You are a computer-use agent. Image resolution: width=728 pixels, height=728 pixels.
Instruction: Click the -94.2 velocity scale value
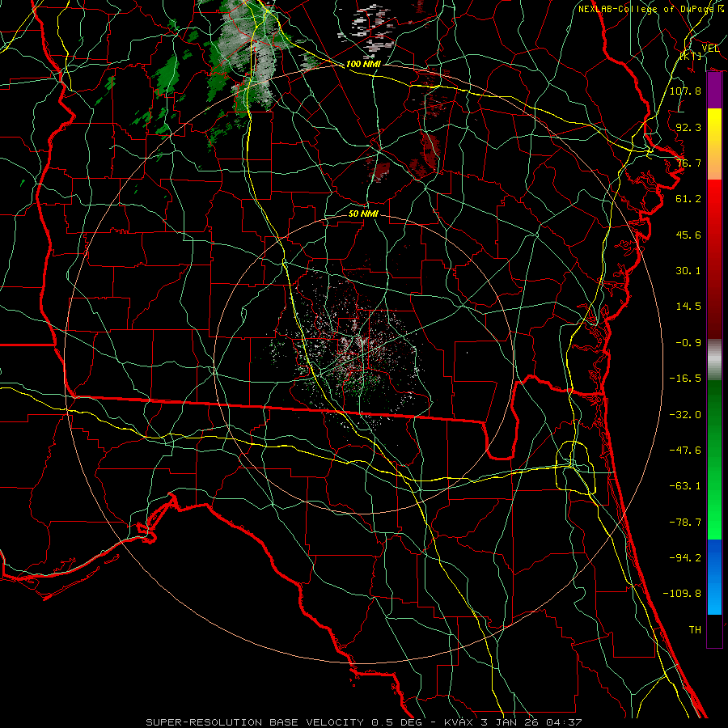click(685, 558)
